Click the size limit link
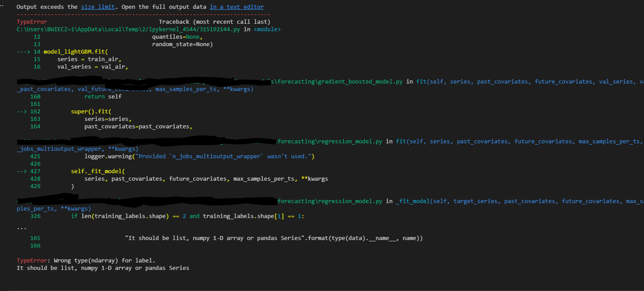Screen dimensions: 644x291 click(x=98, y=7)
